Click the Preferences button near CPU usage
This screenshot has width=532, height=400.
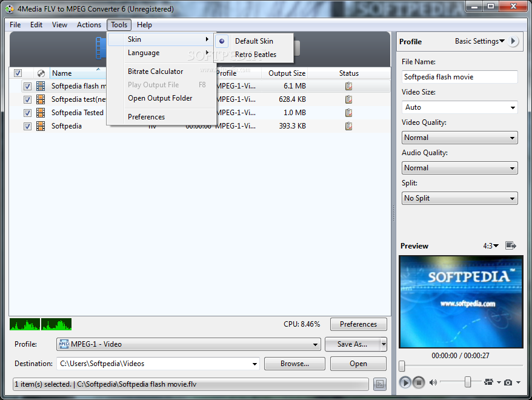(x=358, y=324)
